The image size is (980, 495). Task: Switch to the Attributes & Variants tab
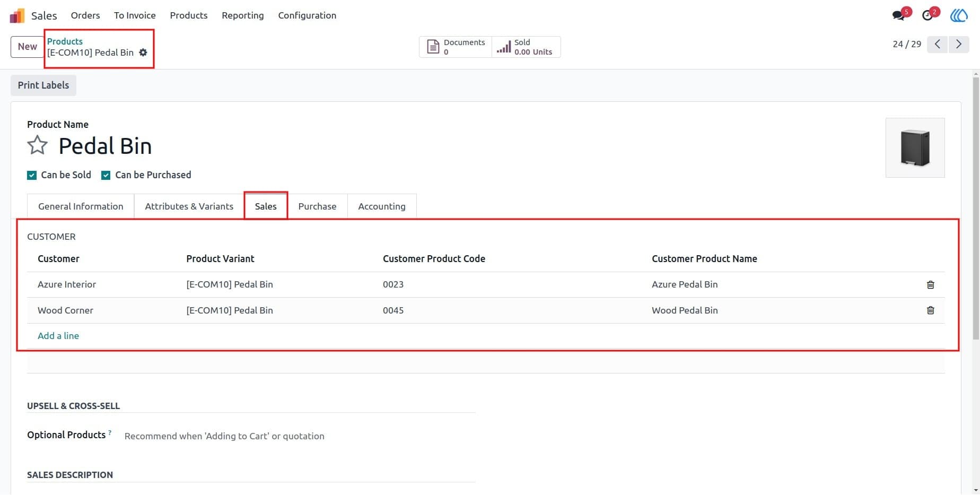click(189, 206)
